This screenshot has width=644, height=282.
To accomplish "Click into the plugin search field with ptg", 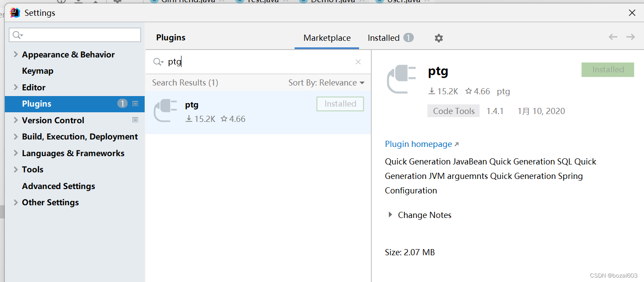I will tap(259, 62).
